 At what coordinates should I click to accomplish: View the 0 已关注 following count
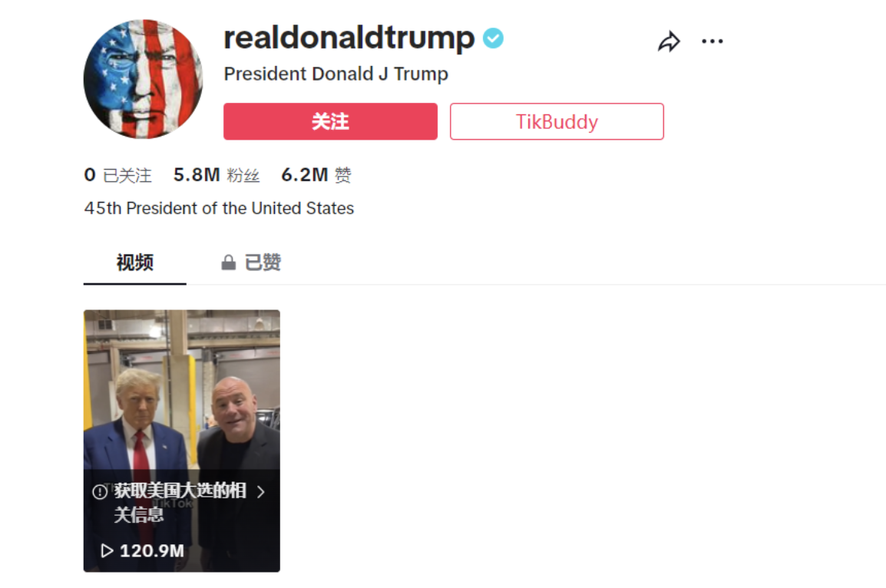pos(117,175)
